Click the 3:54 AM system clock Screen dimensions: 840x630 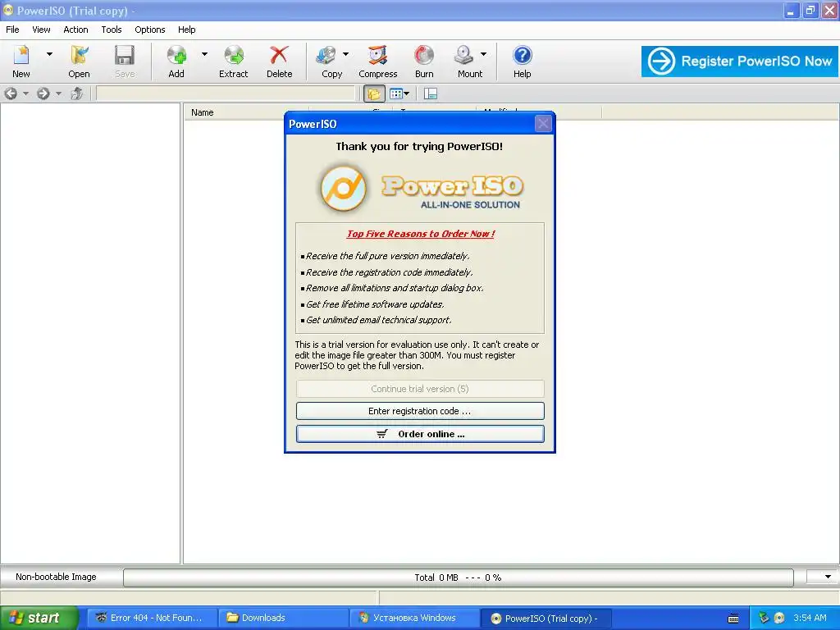click(810, 618)
